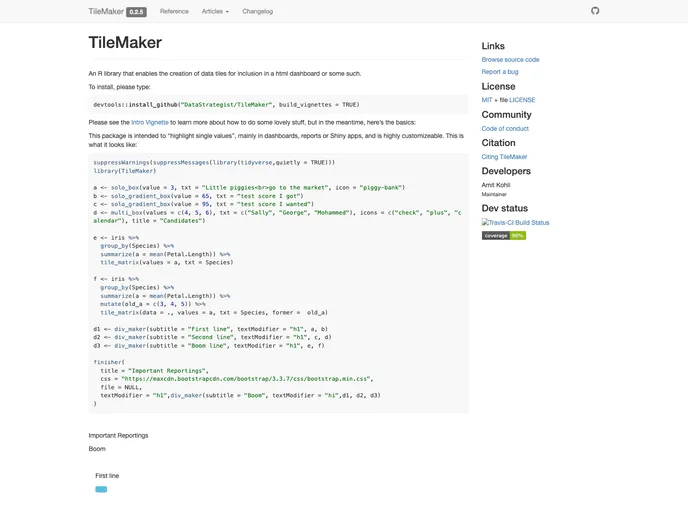Screen dimensions: 688x512
Task: Open the Intro Vignette link
Action: [150, 122]
